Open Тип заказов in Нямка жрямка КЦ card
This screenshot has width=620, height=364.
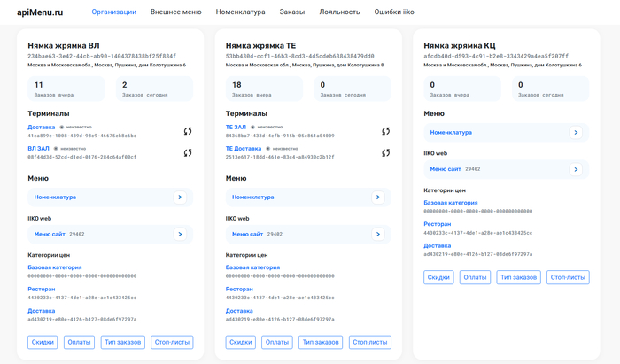pos(518,277)
